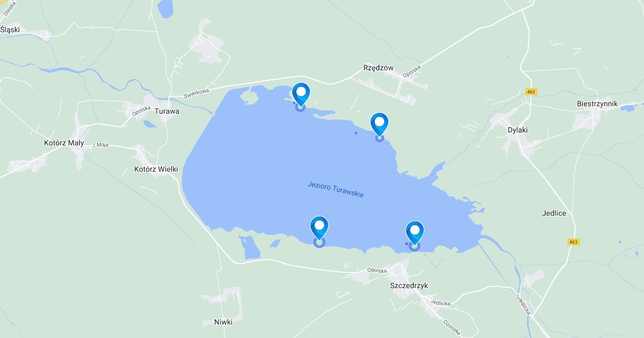Image resolution: width=644 pixels, height=338 pixels.
Task: Click the Szczedrzyk village label
Action: pos(409,285)
